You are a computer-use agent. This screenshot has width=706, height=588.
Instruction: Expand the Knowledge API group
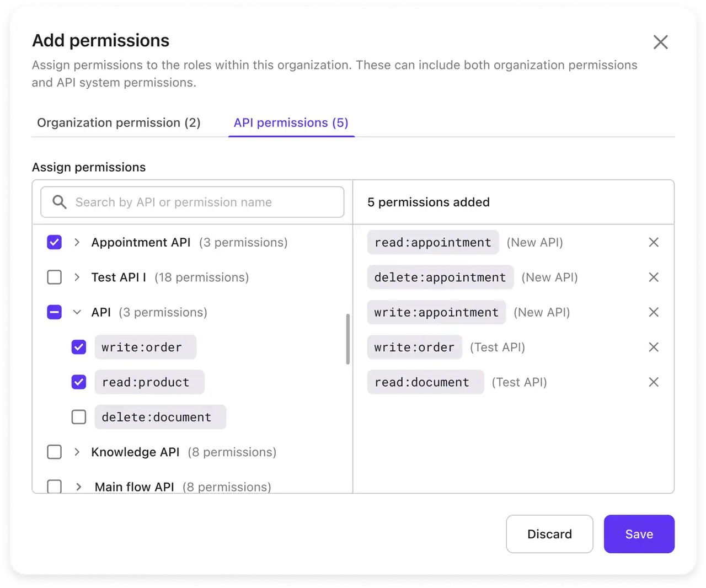78,452
